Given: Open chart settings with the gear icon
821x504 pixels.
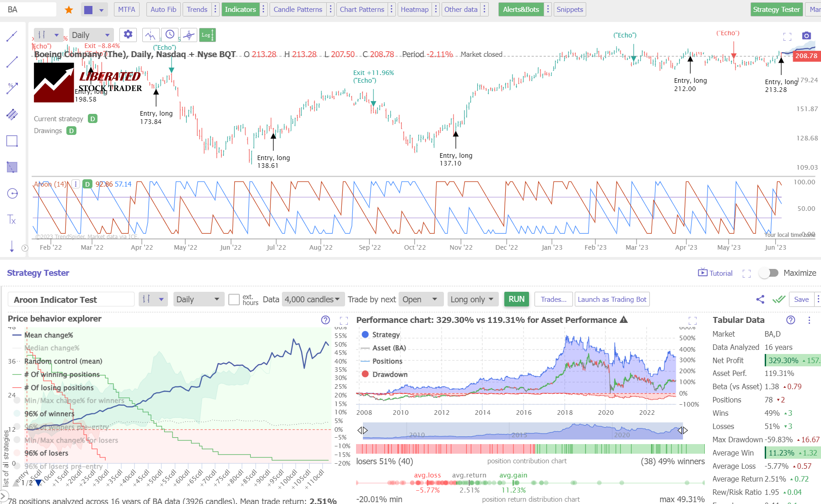Looking at the screenshot, I should [x=128, y=34].
